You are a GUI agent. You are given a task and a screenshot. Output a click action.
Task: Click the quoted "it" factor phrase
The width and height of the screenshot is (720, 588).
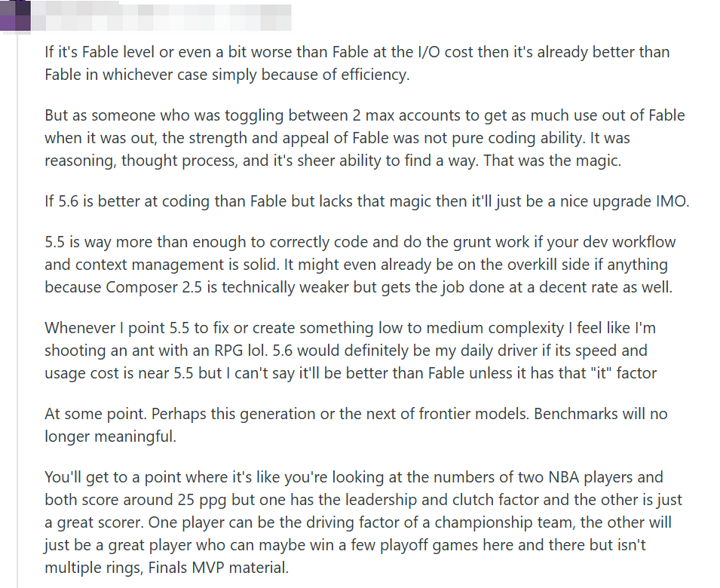[623, 373]
